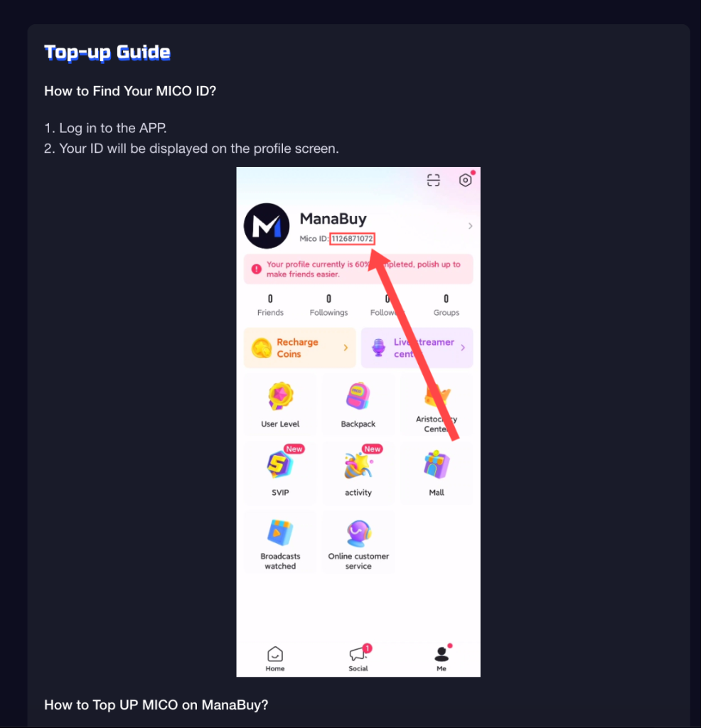Open the SVIP icon
The height and width of the screenshot is (728, 701).
(x=280, y=464)
